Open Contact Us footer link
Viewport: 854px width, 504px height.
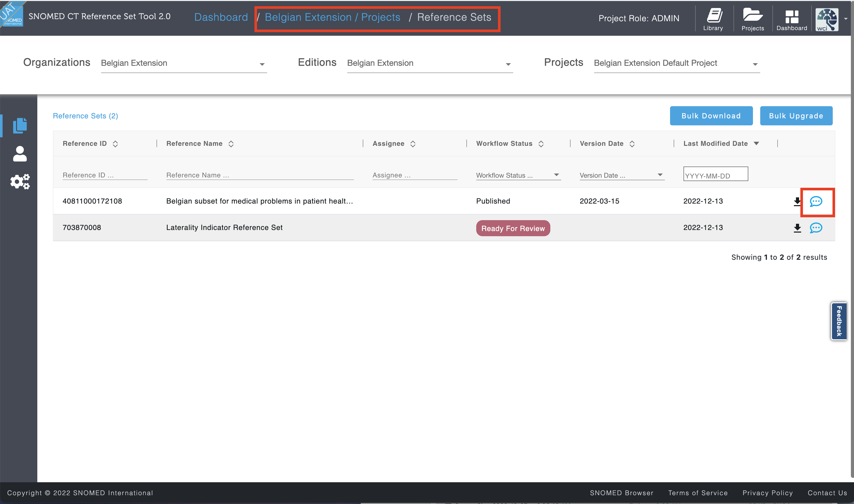(827, 493)
